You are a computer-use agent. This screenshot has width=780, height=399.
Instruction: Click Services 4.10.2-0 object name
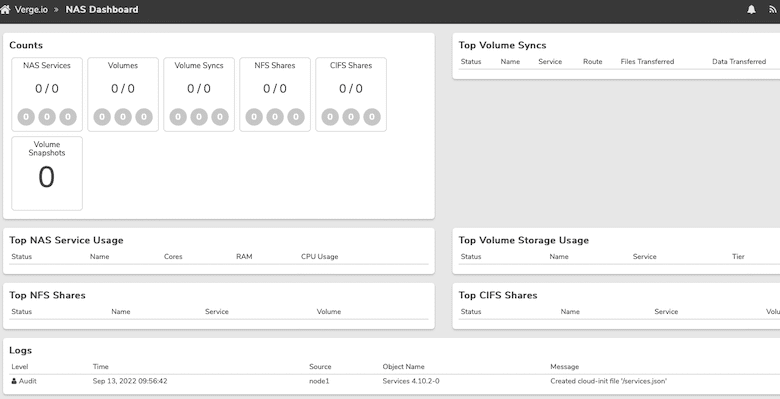click(411, 381)
